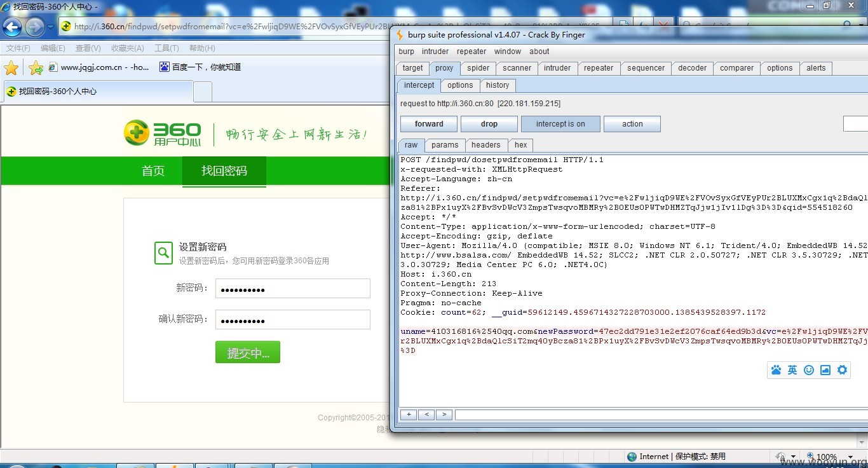The width and height of the screenshot is (868, 468).
Task: Click the Baidu paw icon on the IME toolbar
Action: tap(776, 370)
